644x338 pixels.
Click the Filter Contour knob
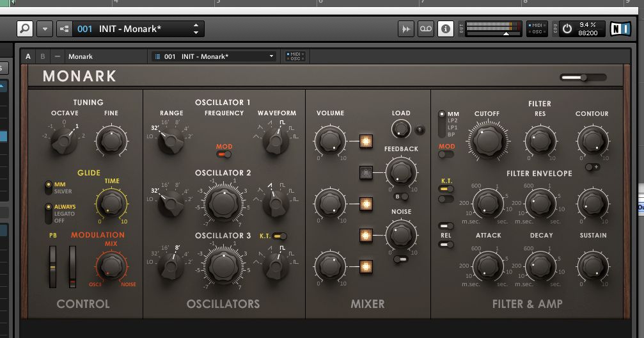pos(593,141)
